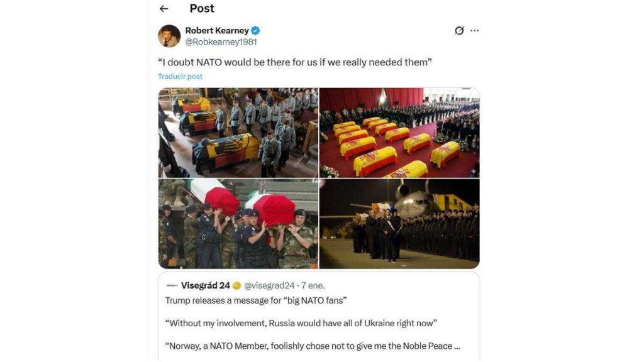Click the back arrow beside Post

(164, 9)
